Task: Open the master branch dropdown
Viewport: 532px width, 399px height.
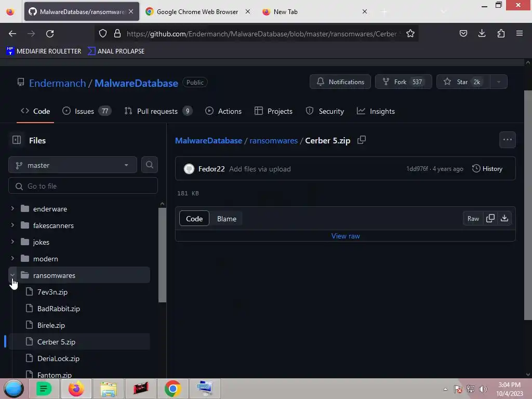Action: (x=73, y=165)
